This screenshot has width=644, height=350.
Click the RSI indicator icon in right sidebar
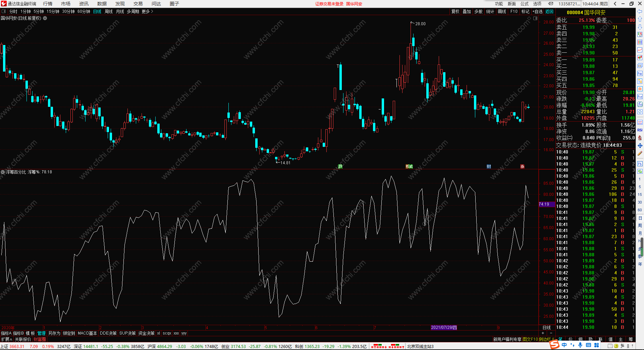coord(640,130)
